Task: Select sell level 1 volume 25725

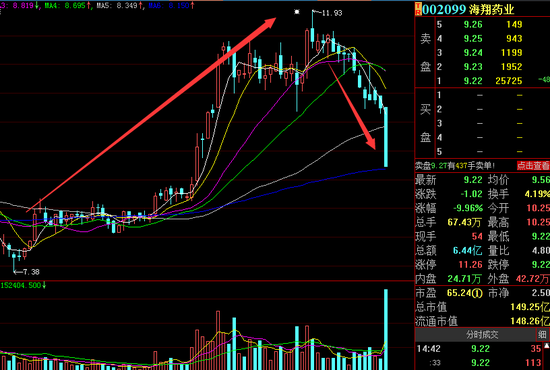Action: coord(509,81)
